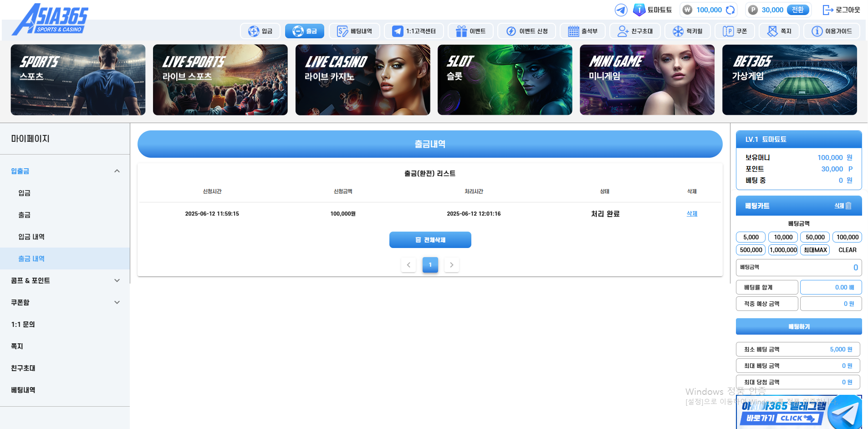Open the 1:1고객센터 menu

(x=414, y=31)
